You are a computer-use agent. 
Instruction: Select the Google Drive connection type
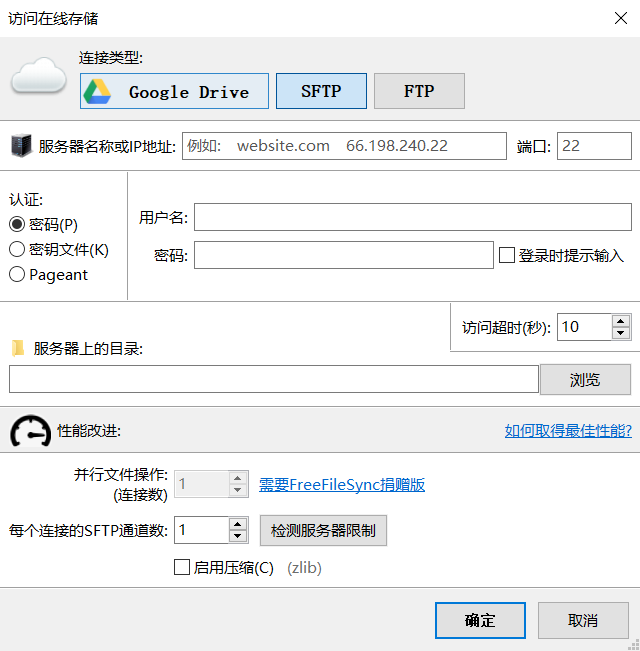coord(174,91)
